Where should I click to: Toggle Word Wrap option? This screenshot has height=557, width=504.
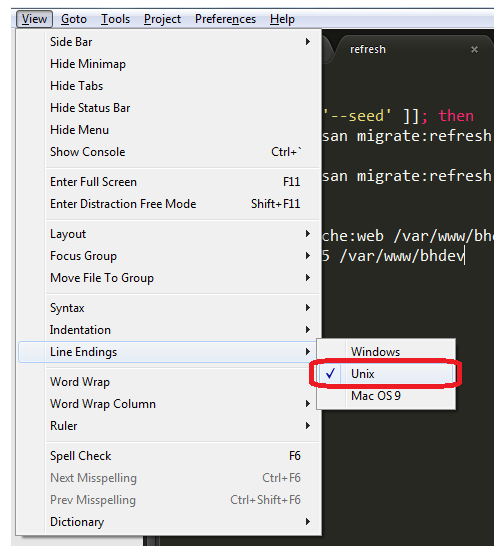(169, 382)
